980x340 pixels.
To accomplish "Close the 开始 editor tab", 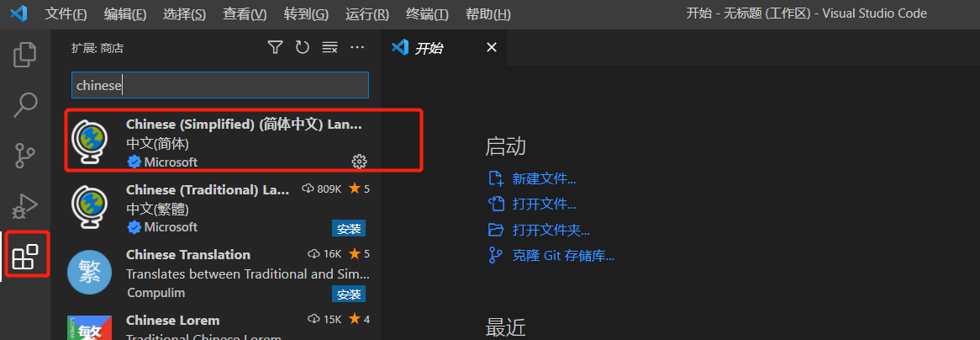I will [492, 48].
